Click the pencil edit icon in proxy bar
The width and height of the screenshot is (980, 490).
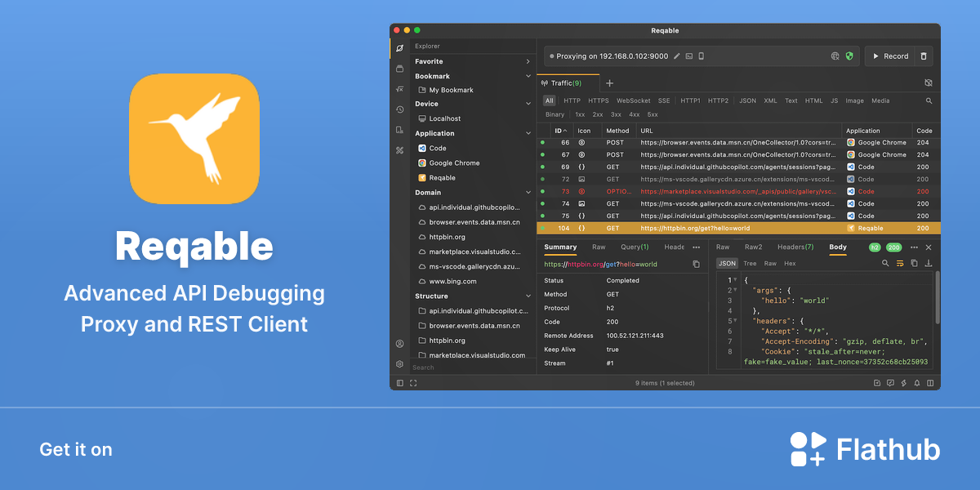[x=676, y=56]
